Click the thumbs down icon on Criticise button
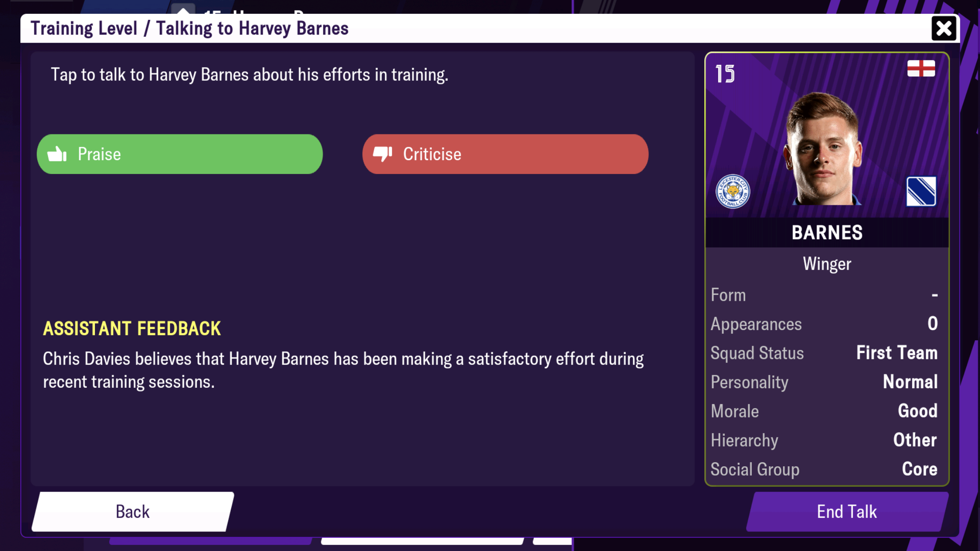980x551 pixels. pos(382,154)
